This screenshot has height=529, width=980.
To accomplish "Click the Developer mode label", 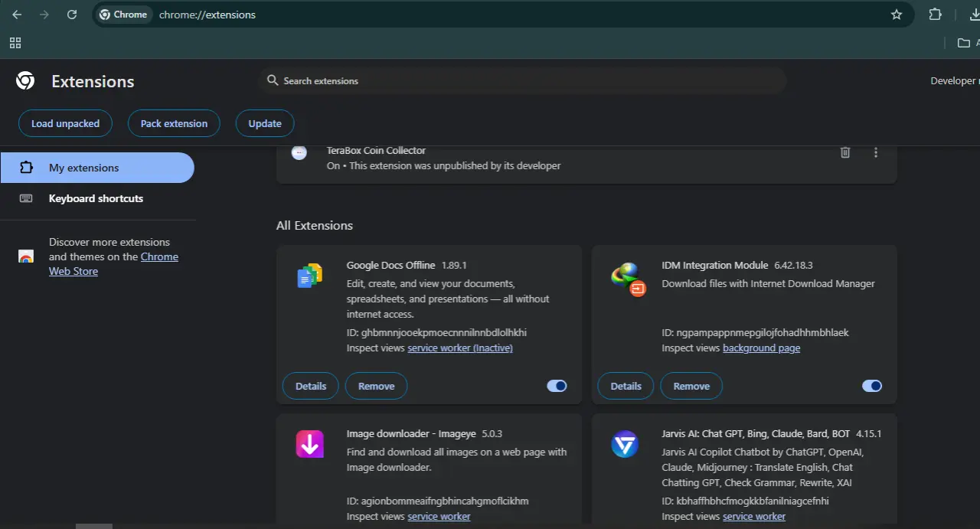I will [955, 80].
